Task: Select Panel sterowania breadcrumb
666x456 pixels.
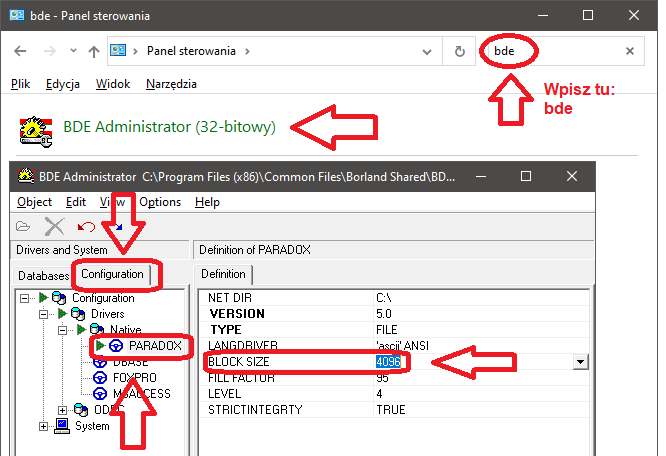Action: tap(191, 51)
